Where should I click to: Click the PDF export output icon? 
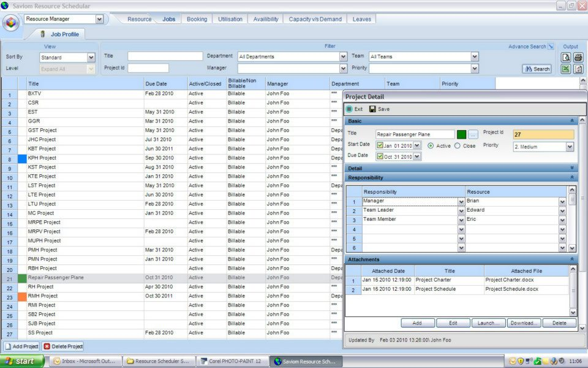(578, 69)
